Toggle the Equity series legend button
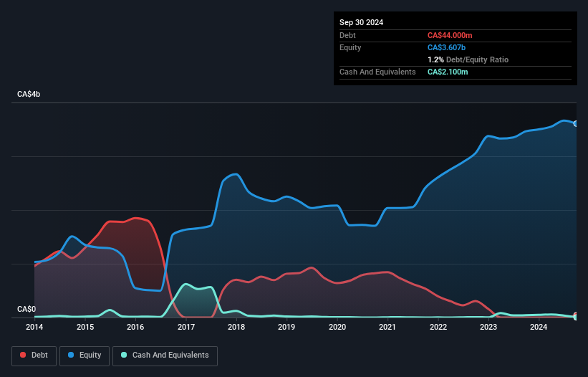Viewport: 588px width, 377px height. [x=85, y=355]
